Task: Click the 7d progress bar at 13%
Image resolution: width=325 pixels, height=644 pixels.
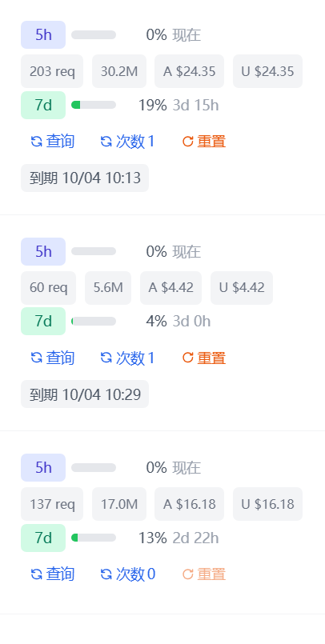Action: click(x=94, y=538)
